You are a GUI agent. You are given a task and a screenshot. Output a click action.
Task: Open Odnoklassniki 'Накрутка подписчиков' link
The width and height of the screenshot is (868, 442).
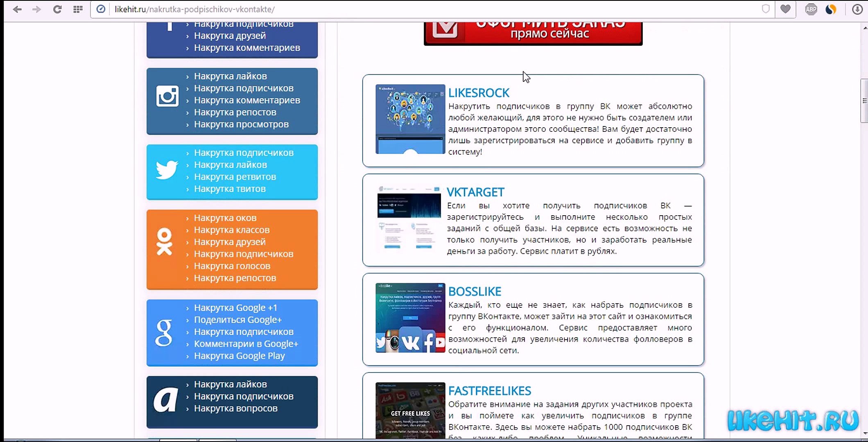click(x=244, y=254)
